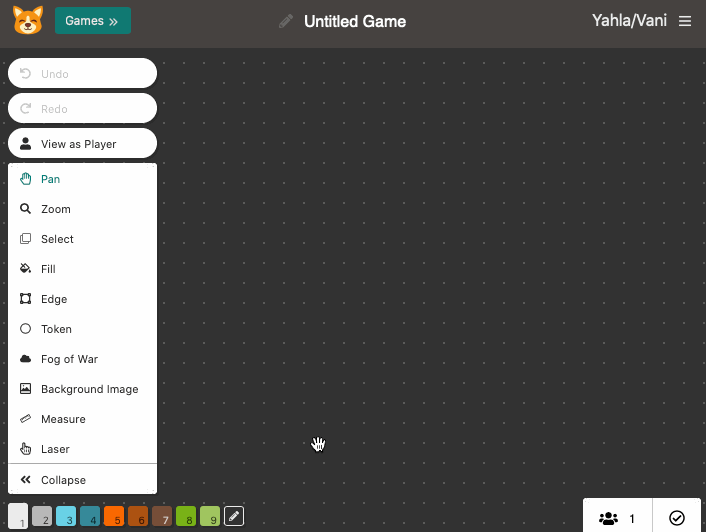Select dark orange color swatch 6
The image size is (706, 532).
coord(138,516)
